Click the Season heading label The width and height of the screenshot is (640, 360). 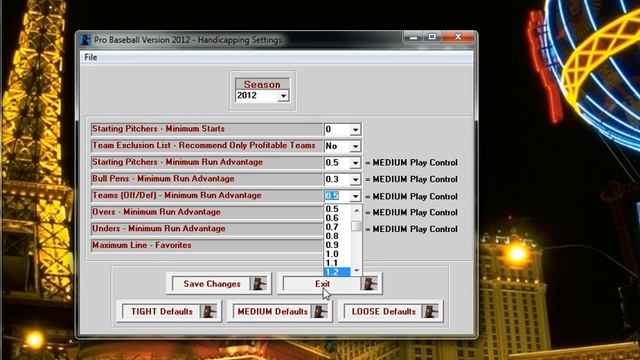[262, 84]
